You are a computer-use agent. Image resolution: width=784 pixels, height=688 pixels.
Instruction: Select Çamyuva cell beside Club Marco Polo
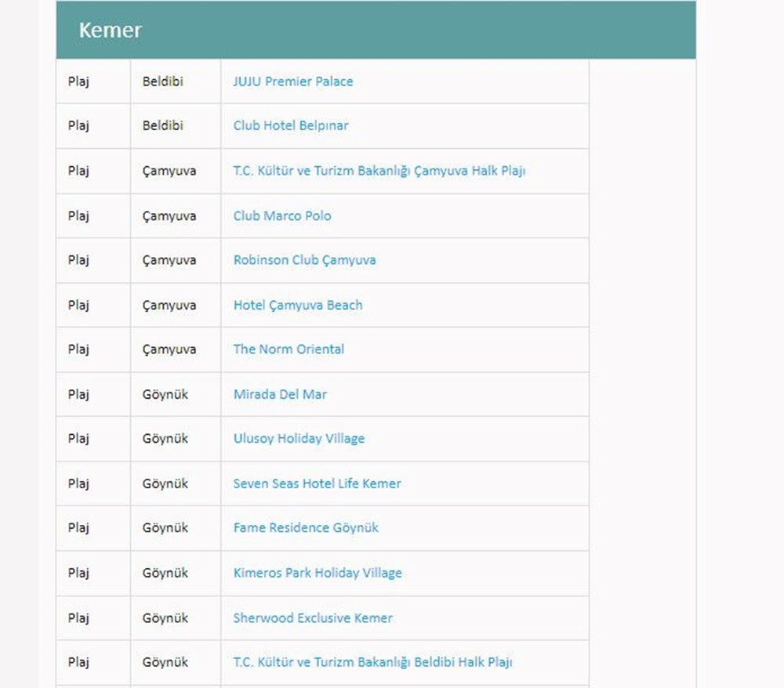169,216
